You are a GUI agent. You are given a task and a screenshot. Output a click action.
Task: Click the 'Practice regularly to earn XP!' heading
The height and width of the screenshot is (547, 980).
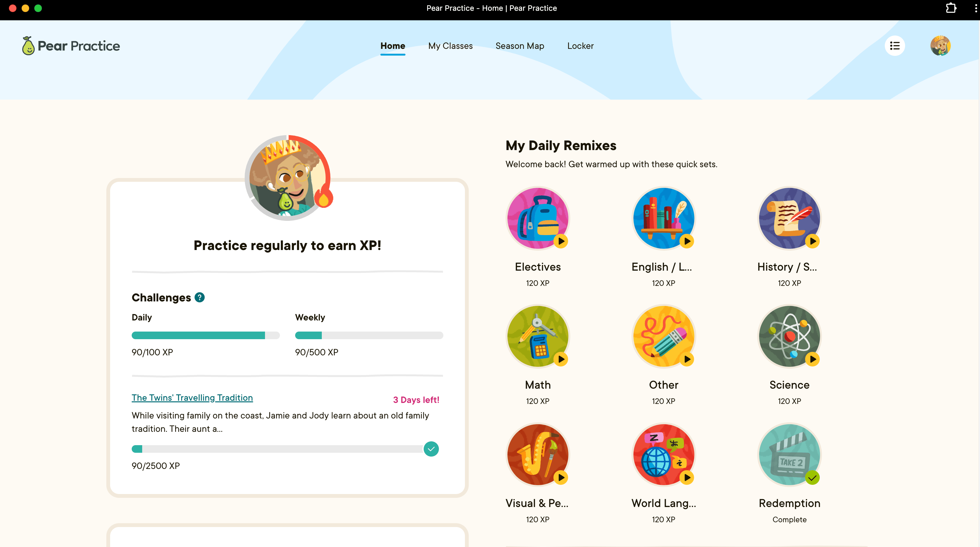tap(287, 245)
